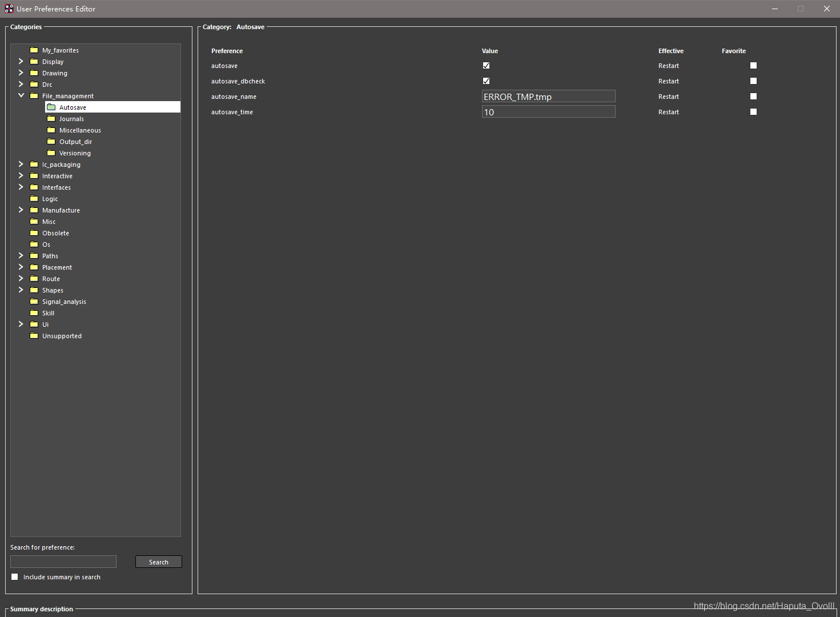The width and height of the screenshot is (840, 617).
Task: Click the Skill folder icon
Action: coord(34,313)
